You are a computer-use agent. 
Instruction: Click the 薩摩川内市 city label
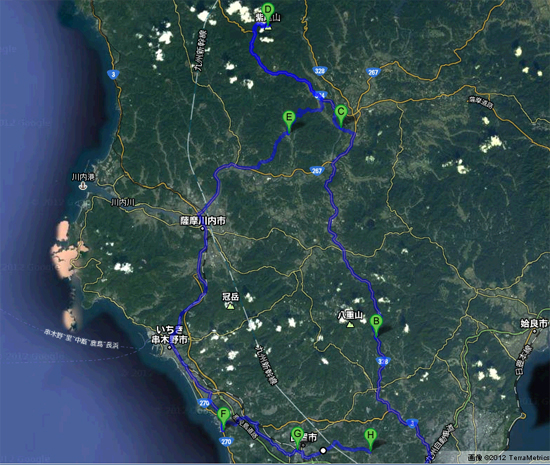coord(203,221)
